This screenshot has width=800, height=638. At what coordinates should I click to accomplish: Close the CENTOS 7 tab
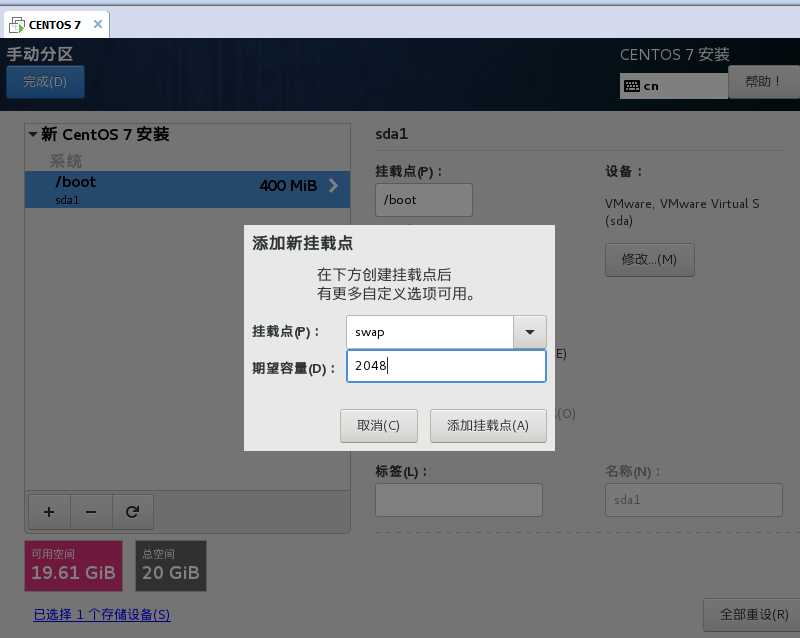[98, 24]
